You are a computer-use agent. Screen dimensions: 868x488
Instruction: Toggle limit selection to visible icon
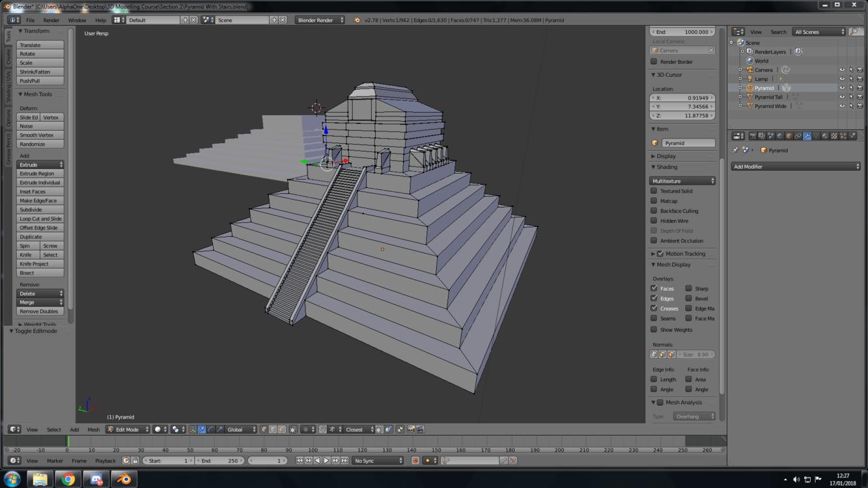(x=293, y=429)
